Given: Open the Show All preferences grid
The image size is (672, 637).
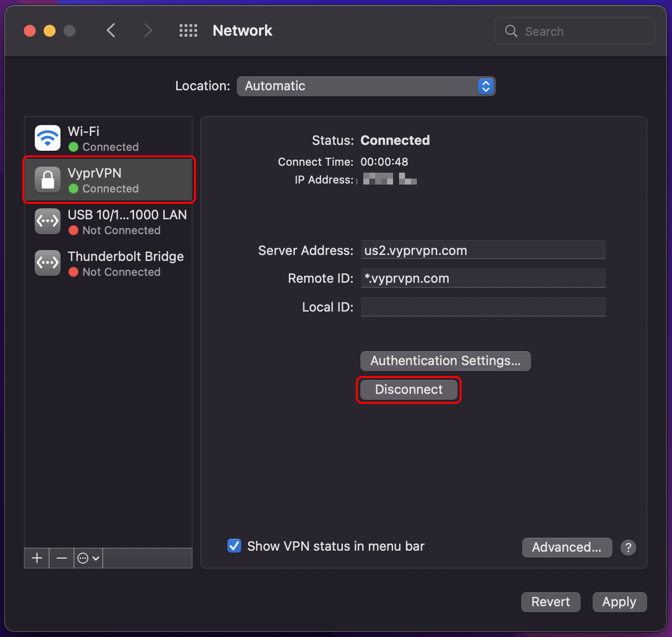Looking at the screenshot, I should (x=188, y=30).
